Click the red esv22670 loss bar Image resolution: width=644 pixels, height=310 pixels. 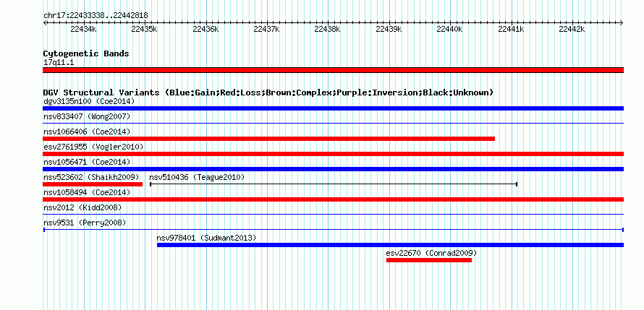pyautogui.click(x=429, y=260)
